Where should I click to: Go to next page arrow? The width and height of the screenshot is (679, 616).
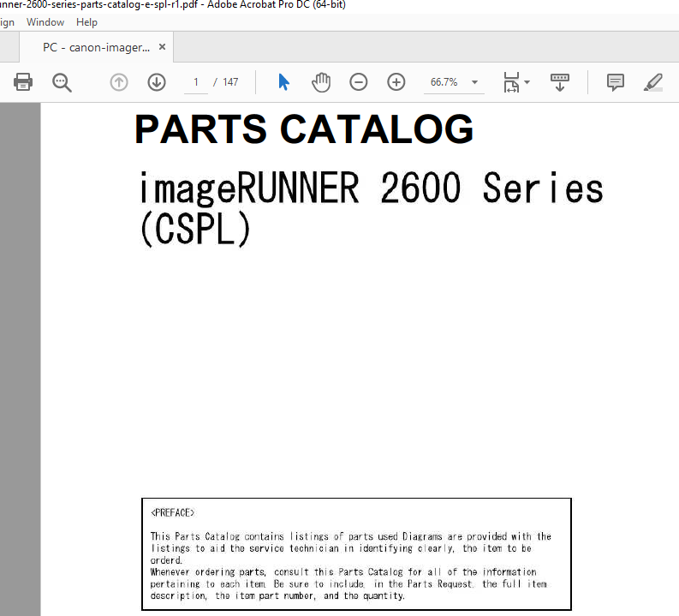(157, 82)
